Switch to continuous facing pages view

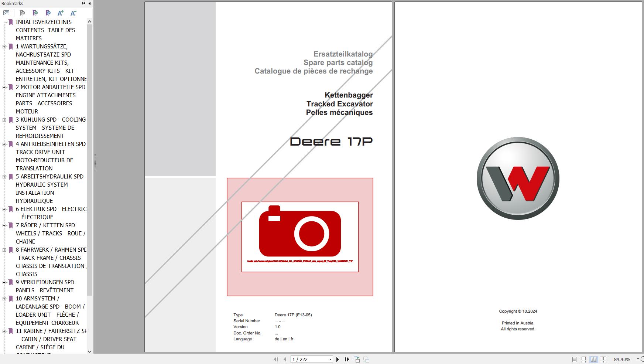(603, 359)
